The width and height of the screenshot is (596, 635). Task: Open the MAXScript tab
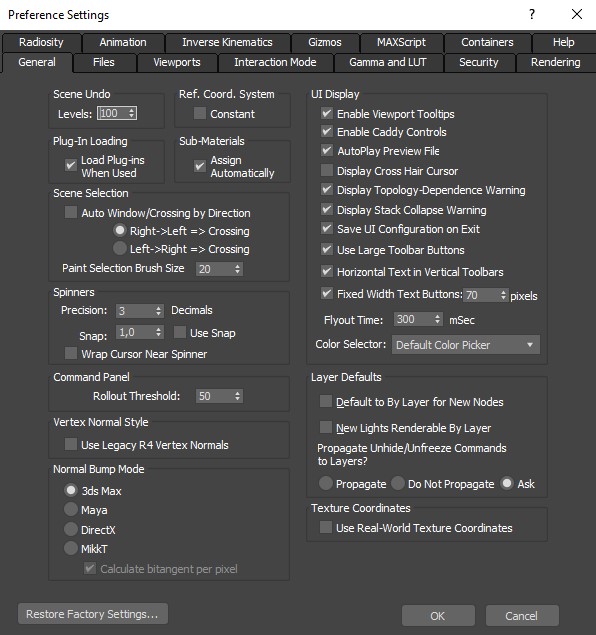click(x=401, y=42)
